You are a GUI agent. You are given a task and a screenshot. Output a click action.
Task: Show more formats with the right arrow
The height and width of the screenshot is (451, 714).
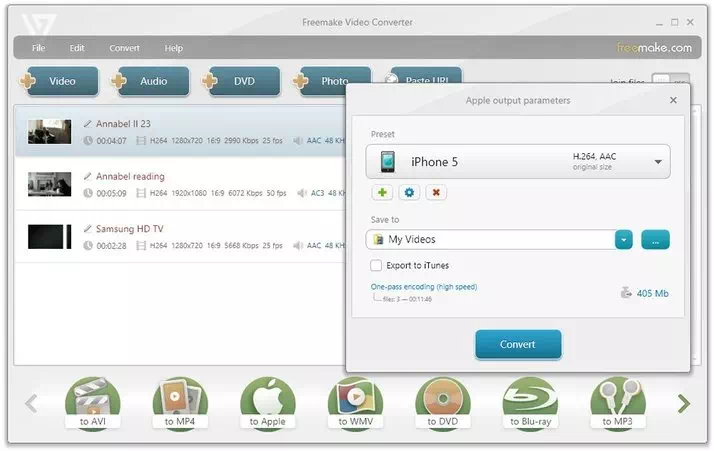click(683, 403)
